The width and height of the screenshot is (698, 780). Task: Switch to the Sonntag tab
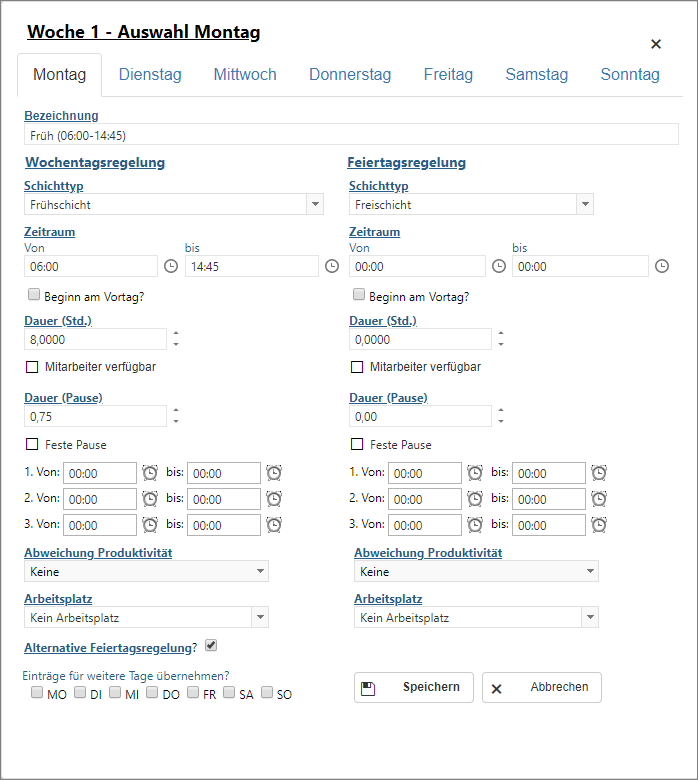(x=630, y=75)
